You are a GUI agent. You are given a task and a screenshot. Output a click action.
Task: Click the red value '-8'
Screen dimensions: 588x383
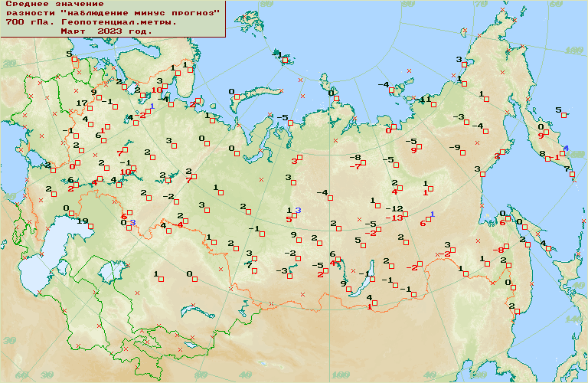498,250
